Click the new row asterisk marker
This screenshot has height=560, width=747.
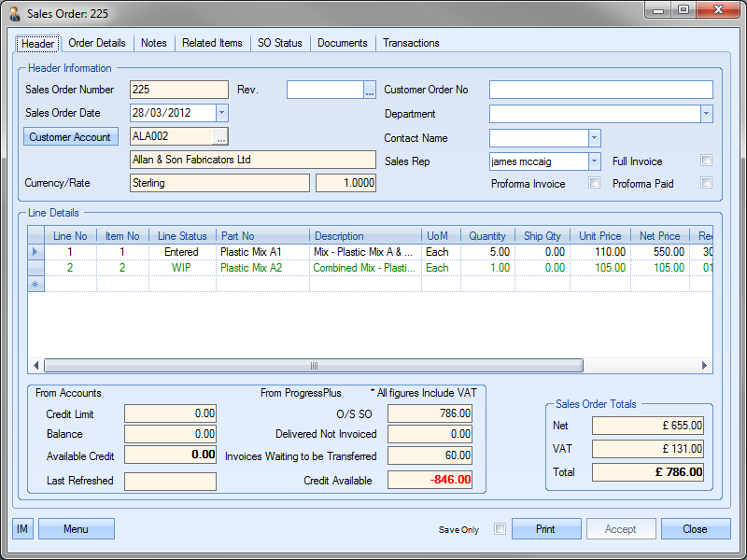36,284
